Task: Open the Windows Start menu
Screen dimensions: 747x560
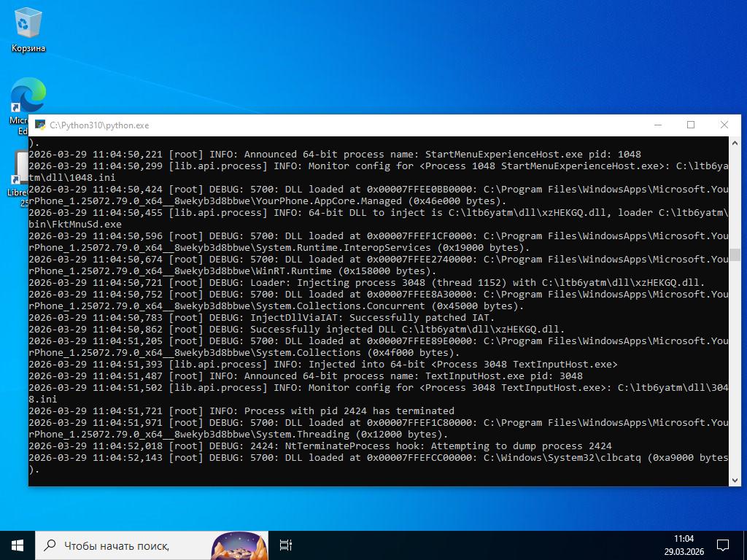Action: (18, 545)
